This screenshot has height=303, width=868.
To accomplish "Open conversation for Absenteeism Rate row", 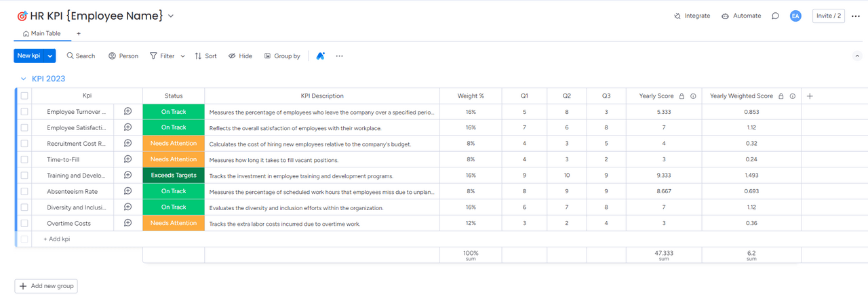I will pyautogui.click(x=127, y=191).
